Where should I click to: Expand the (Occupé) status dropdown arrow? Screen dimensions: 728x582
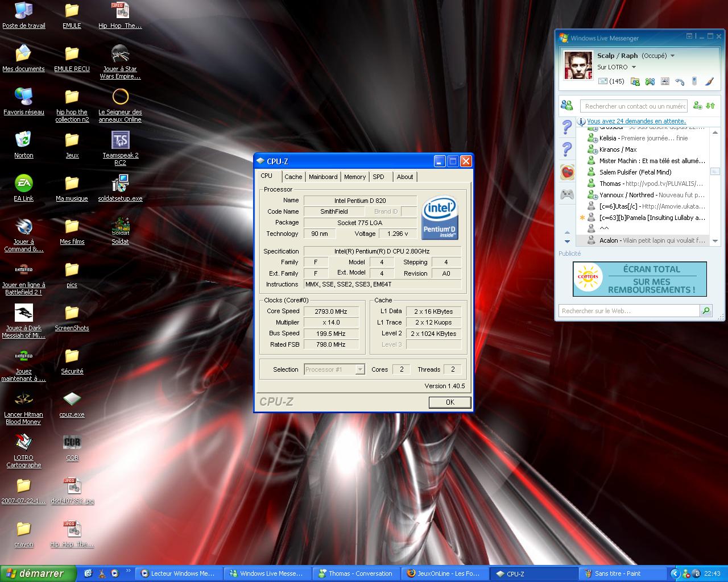pos(672,56)
